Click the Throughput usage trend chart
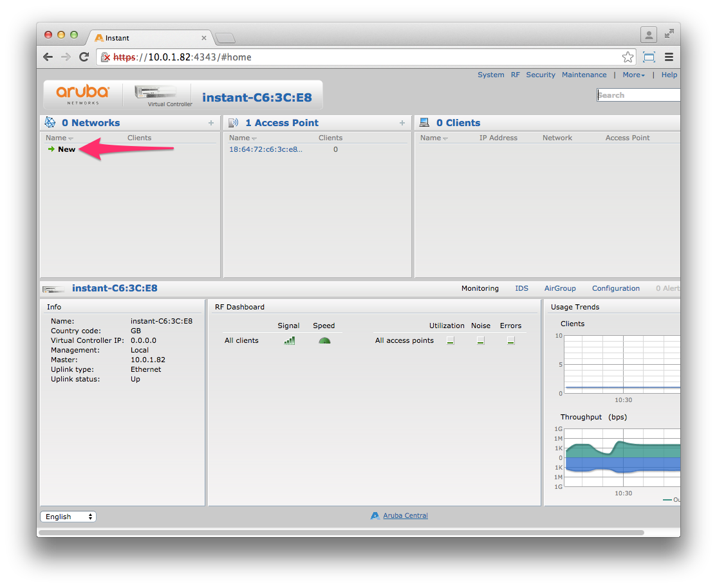Viewport: 717px width, 588px height. 622,457
